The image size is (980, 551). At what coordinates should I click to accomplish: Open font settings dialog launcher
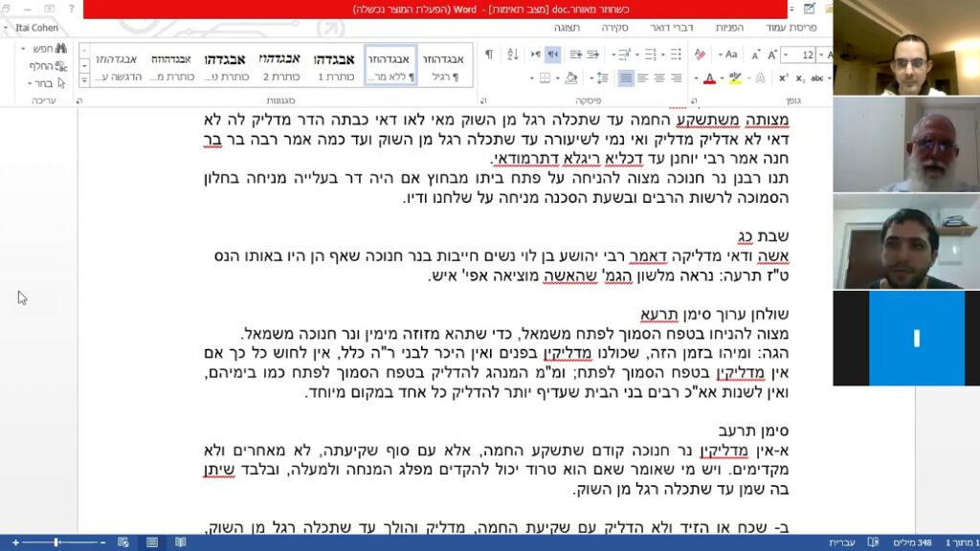pos(694,100)
